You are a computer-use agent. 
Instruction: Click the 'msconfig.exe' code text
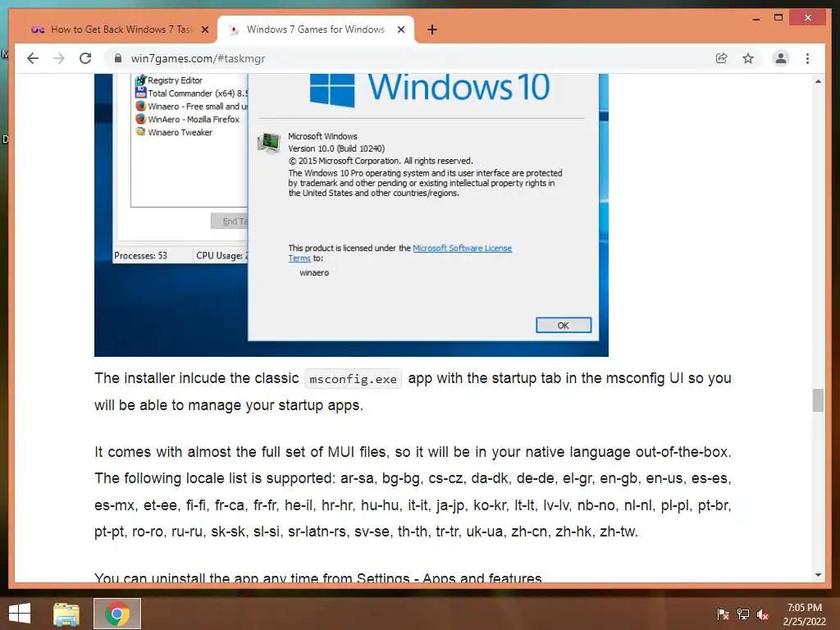(353, 379)
